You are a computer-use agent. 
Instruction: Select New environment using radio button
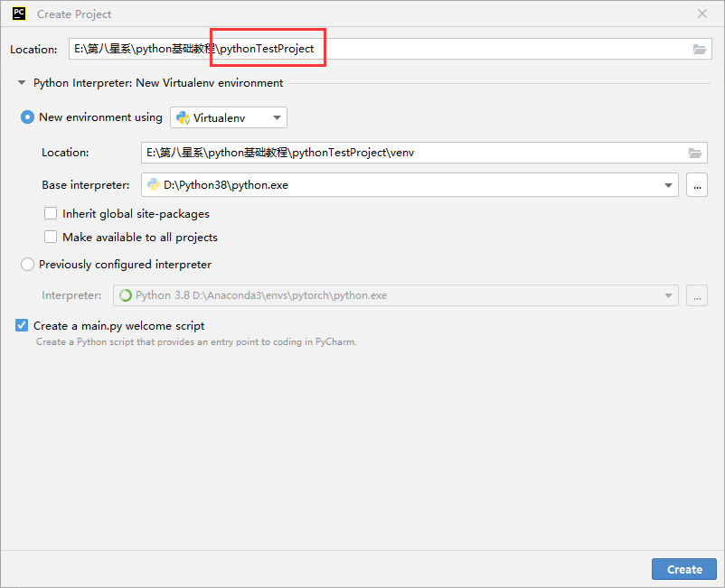(27, 117)
